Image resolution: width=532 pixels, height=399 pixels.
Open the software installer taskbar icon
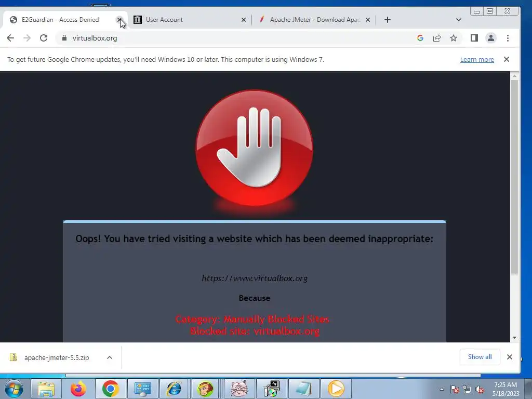point(272,389)
